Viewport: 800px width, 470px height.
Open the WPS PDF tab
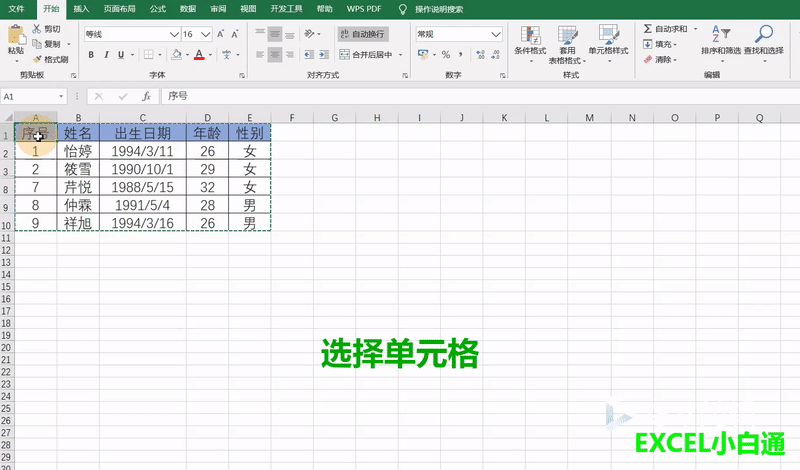point(364,9)
